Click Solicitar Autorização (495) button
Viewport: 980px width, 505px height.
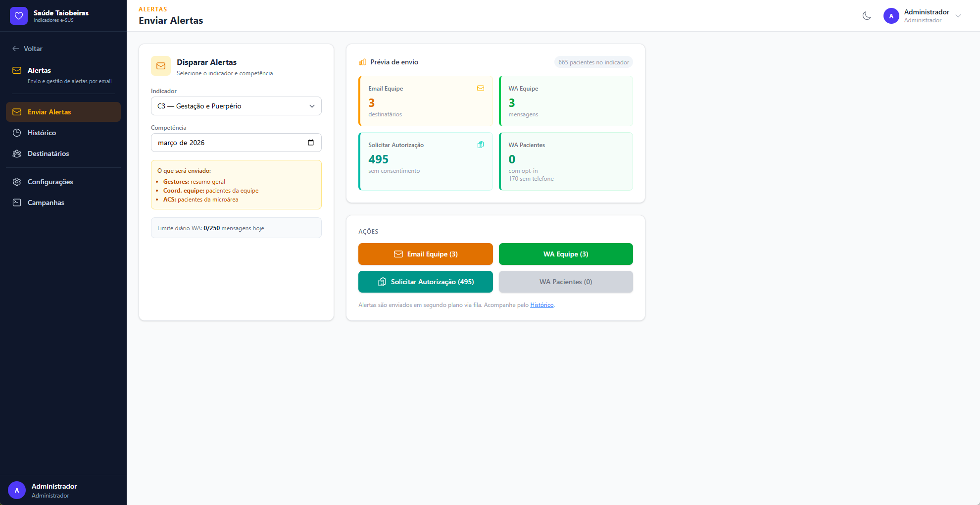[x=425, y=282]
